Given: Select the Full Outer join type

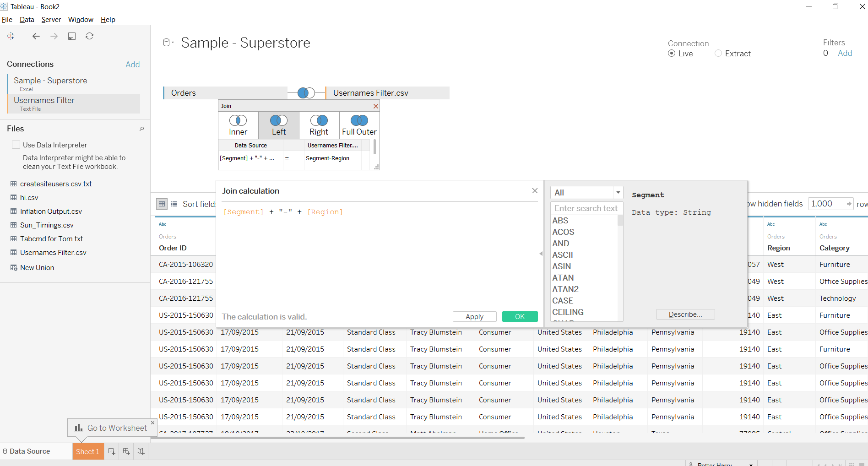Looking at the screenshot, I should click(359, 125).
